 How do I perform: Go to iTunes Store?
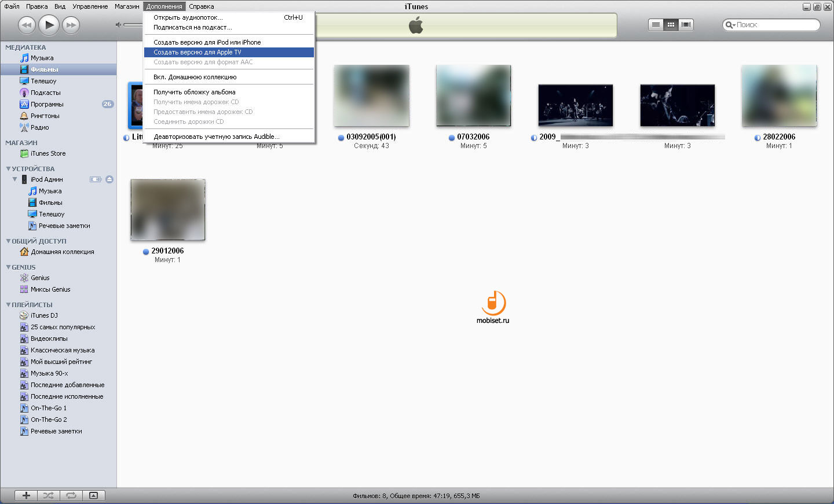[x=48, y=153]
